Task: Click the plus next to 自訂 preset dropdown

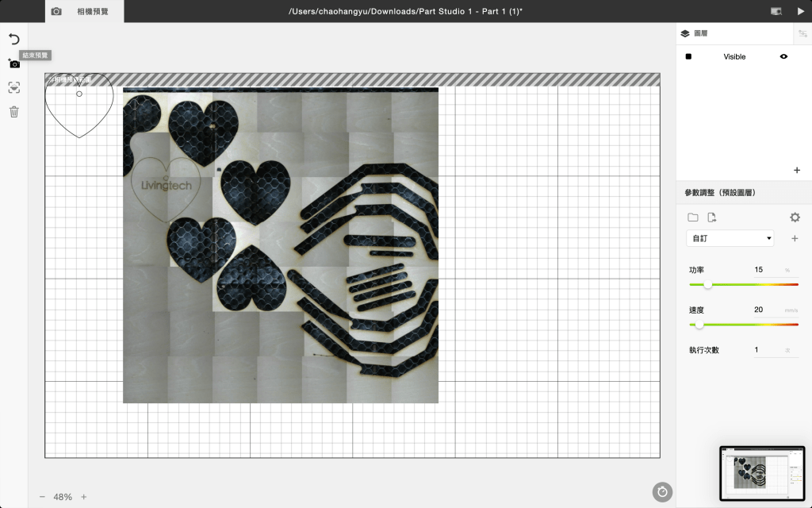Action: [795, 238]
